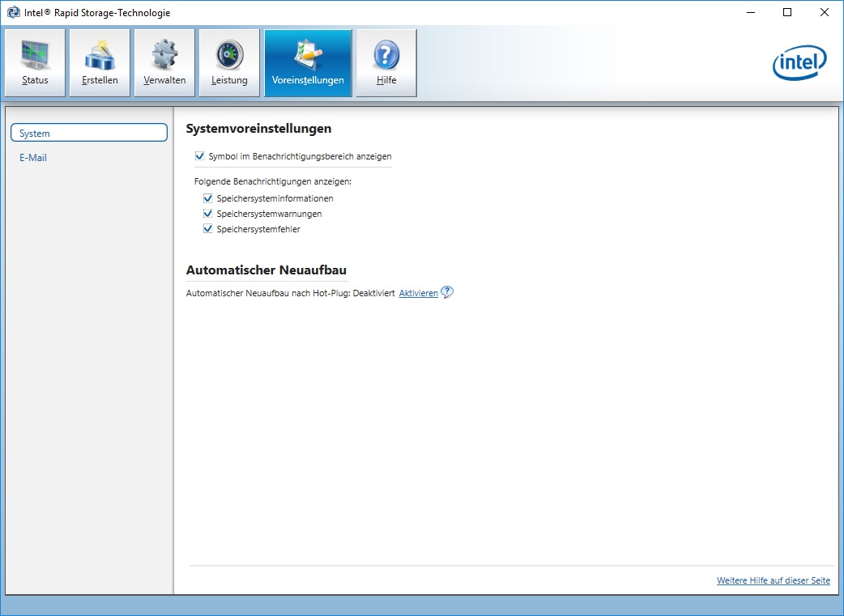Toggle Symbol im Benachrichtigungsbereich anzeigen checkbox
Screen dimensions: 844x616
(x=200, y=156)
